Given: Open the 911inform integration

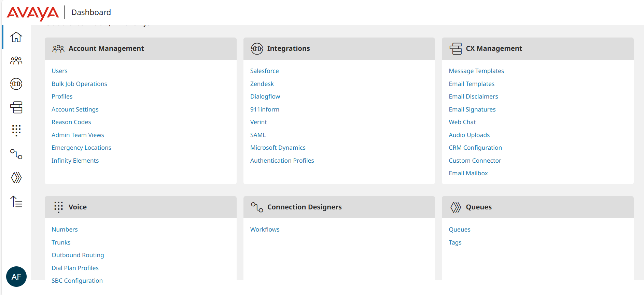Looking at the screenshot, I should pos(265,109).
